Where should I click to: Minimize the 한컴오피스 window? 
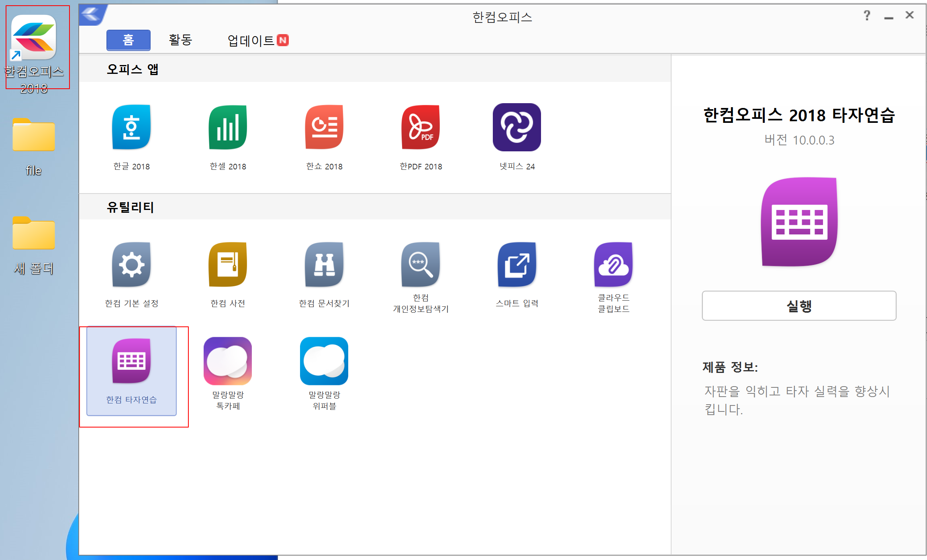888,17
